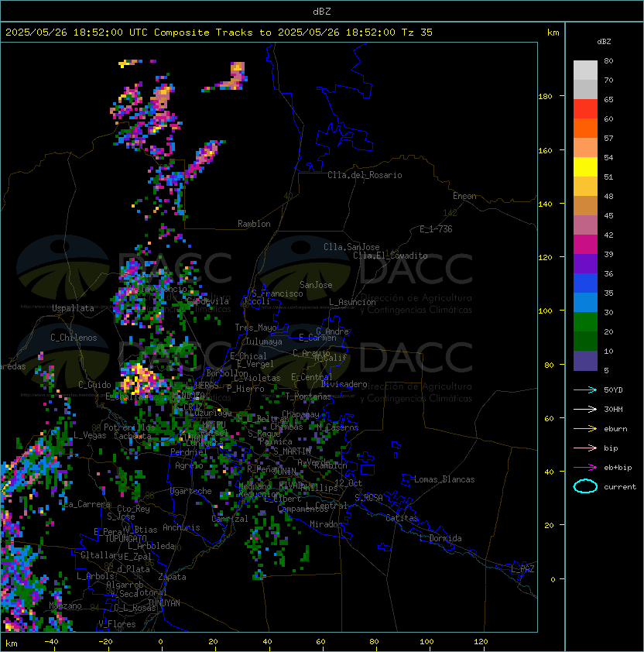The height and width of the screenshot is (652, 644).
Task: Click the 'Anchoris' map label
Action: point(181,527)
